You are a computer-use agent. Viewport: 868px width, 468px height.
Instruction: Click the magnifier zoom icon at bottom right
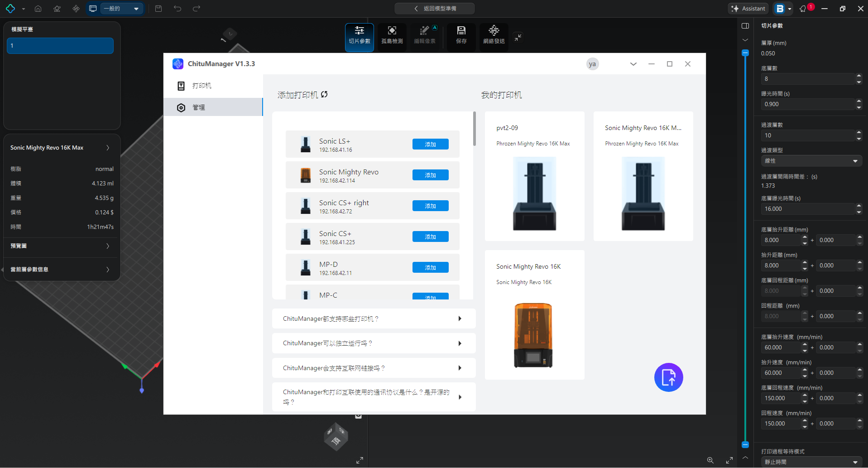pyautogui.click(x=710, y=460)
